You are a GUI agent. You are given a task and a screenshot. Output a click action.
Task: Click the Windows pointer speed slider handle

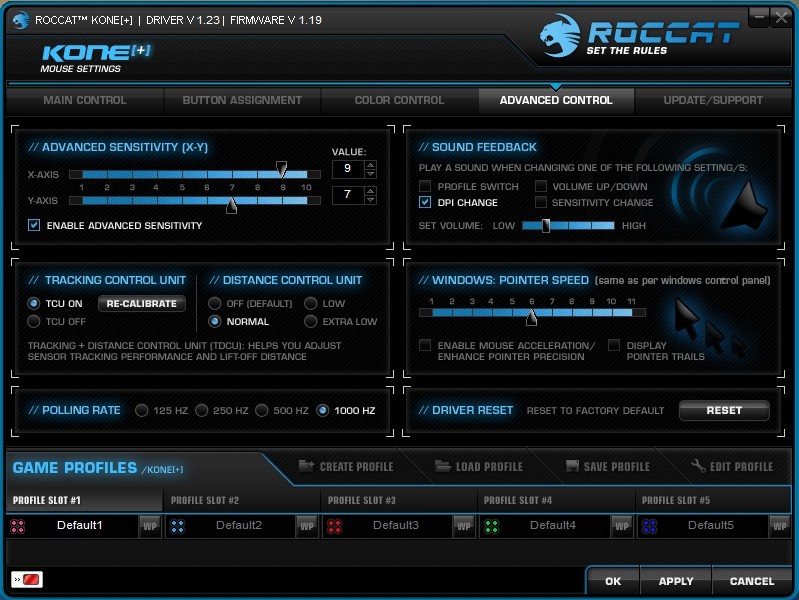tap(531, 317)
